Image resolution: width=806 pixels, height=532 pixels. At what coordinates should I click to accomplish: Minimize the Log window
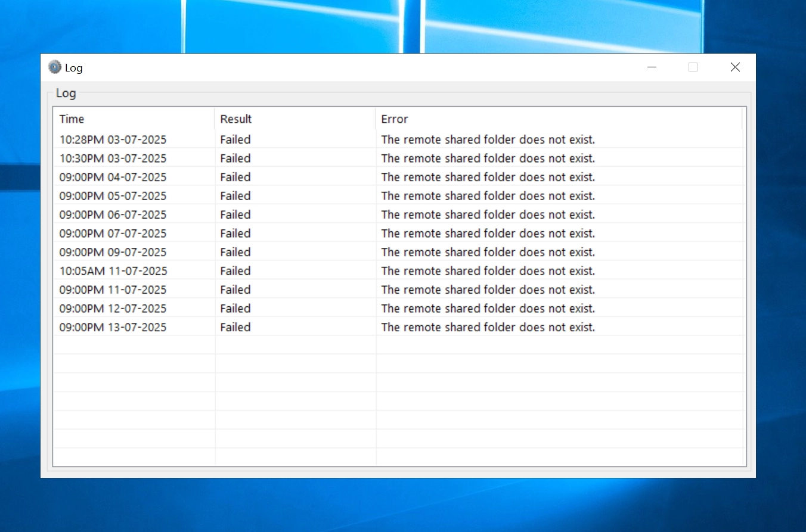pos(652,67)
